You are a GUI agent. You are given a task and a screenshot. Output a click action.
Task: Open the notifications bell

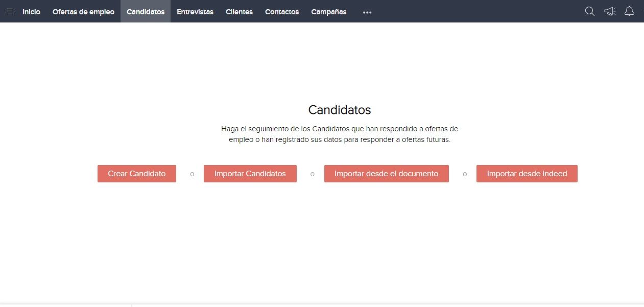(629, 11)
